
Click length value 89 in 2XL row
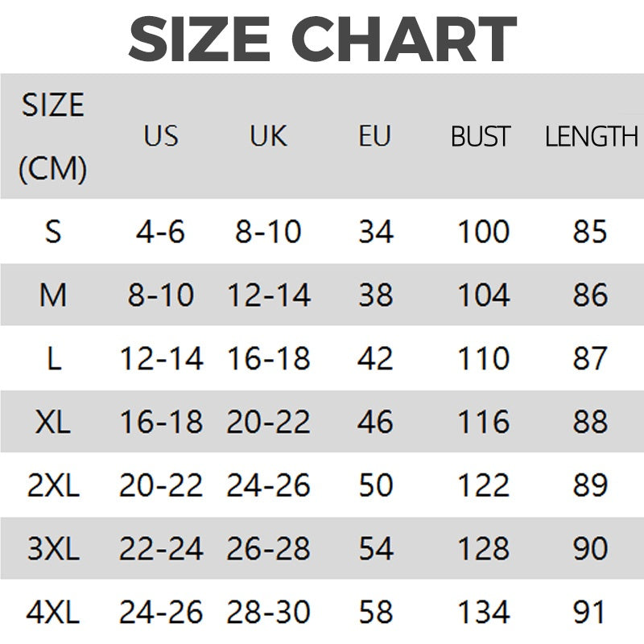point(590,485)
